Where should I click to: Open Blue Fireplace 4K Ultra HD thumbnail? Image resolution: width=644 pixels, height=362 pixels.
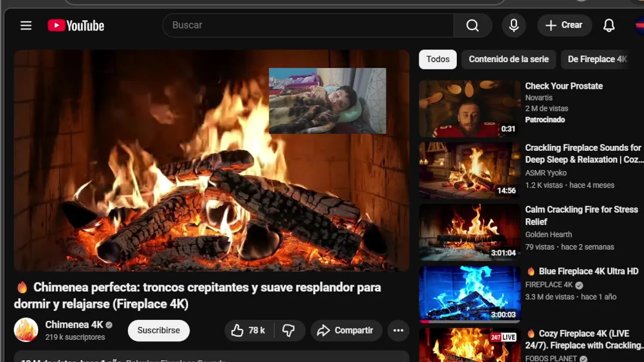click(x=469, y=294)
